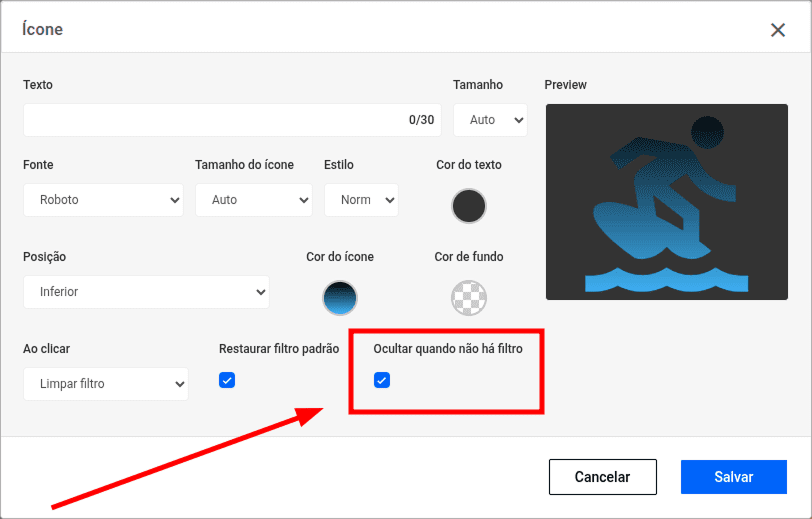Click the Ícone dialog title
Image resolution: width=812 pixels, height=519 pixels.
[43, 30]
